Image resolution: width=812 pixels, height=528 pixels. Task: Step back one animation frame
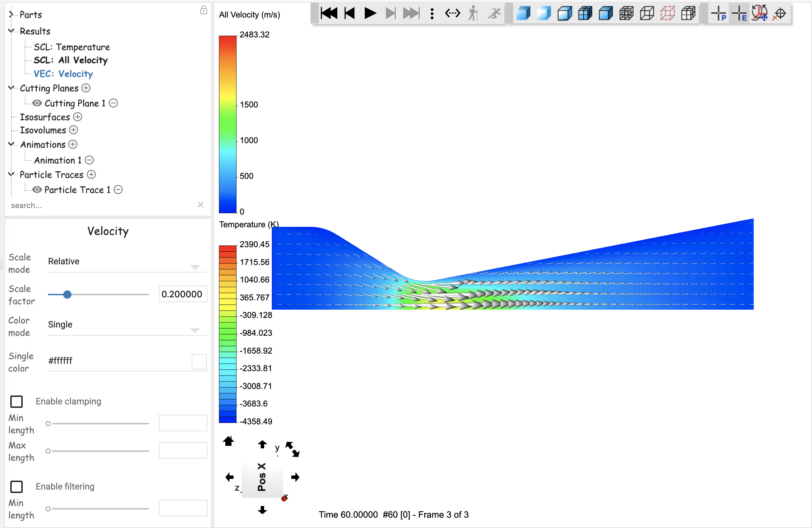point(349,13)
